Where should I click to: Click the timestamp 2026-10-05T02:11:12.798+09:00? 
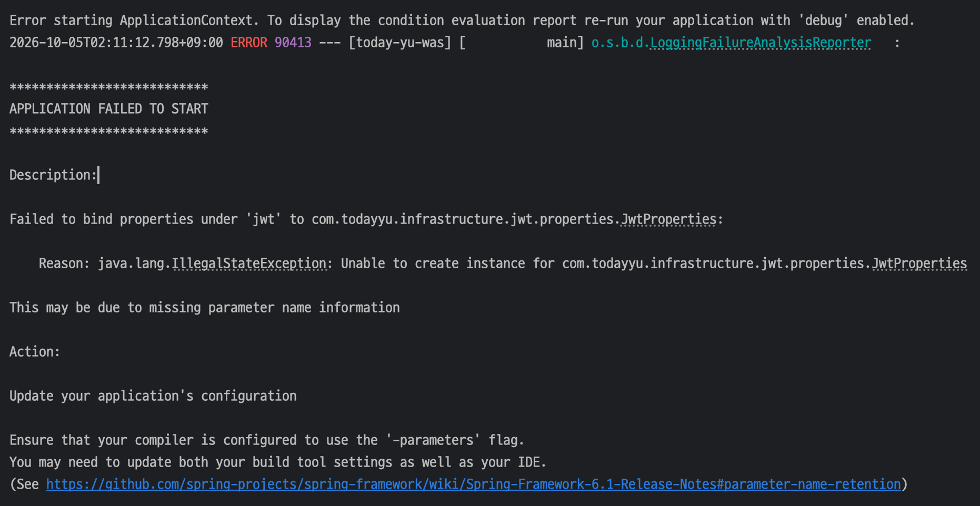tap(116, 43)
